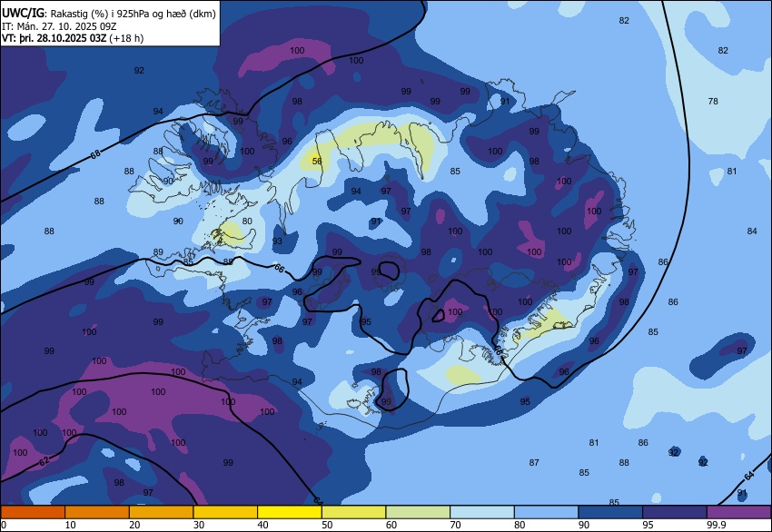Click the 'IT: Mán. 27. 10. 2025 09Z' line
772x532 pixels.
point(59,26)
